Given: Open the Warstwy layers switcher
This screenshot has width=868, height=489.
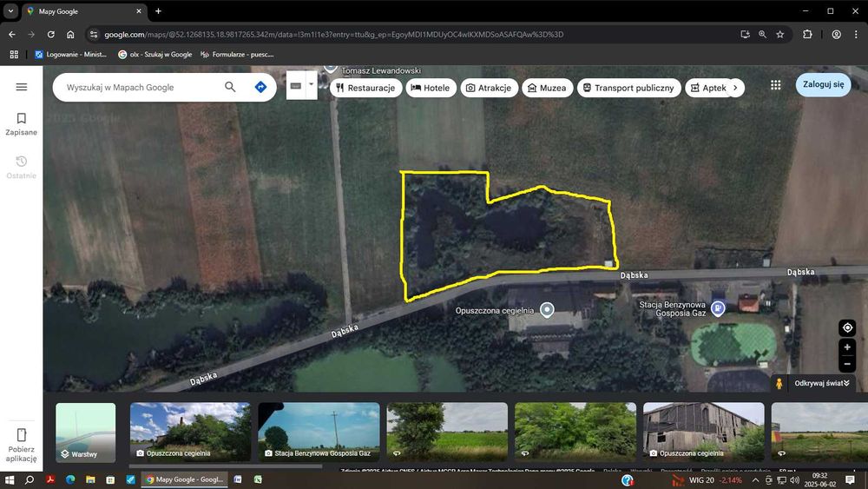Looking at the screenshot, I should click(86, 433).
